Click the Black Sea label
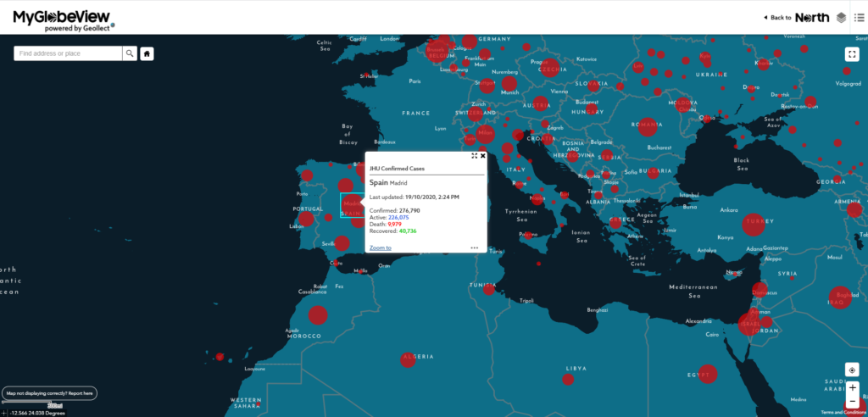Screen dimensions: 868x417 click(x=742, y=164)
